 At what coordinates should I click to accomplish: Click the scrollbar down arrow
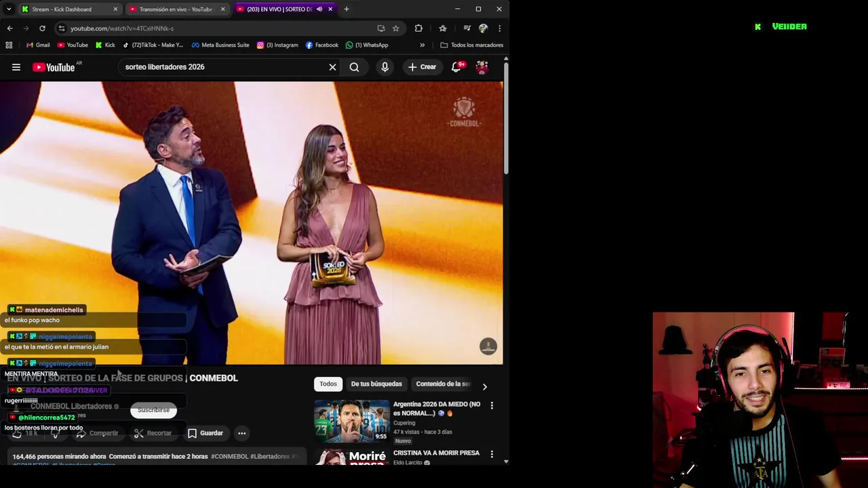tap(506, 462)
